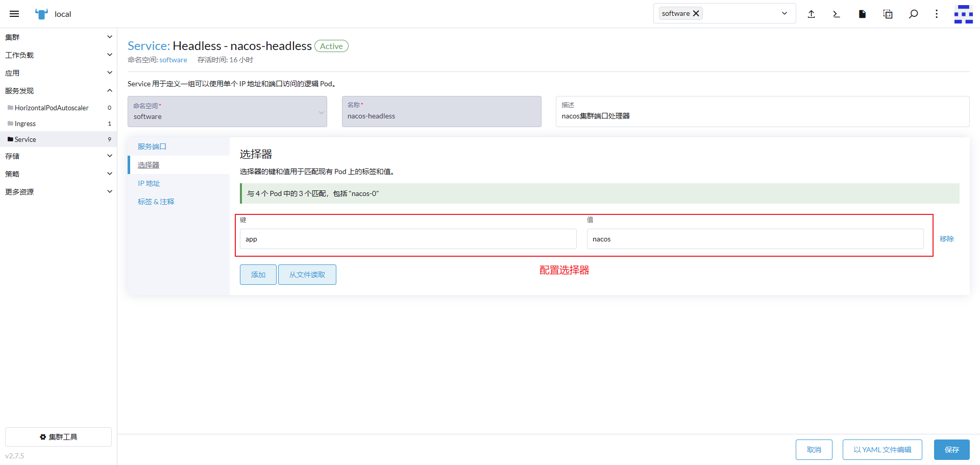Screen dimensions: 980x465
Task: Click the Rancher cluster logo icon
Action: tap(41, 14)
